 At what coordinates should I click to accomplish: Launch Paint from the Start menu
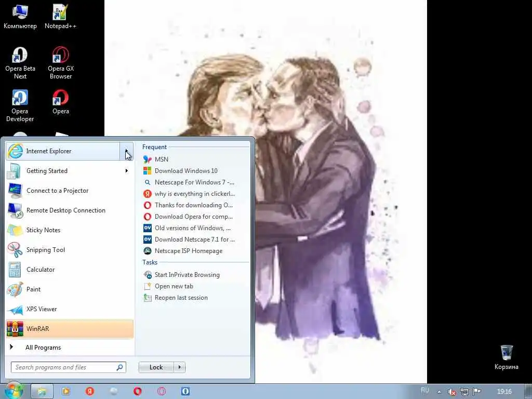coord(70,289)
